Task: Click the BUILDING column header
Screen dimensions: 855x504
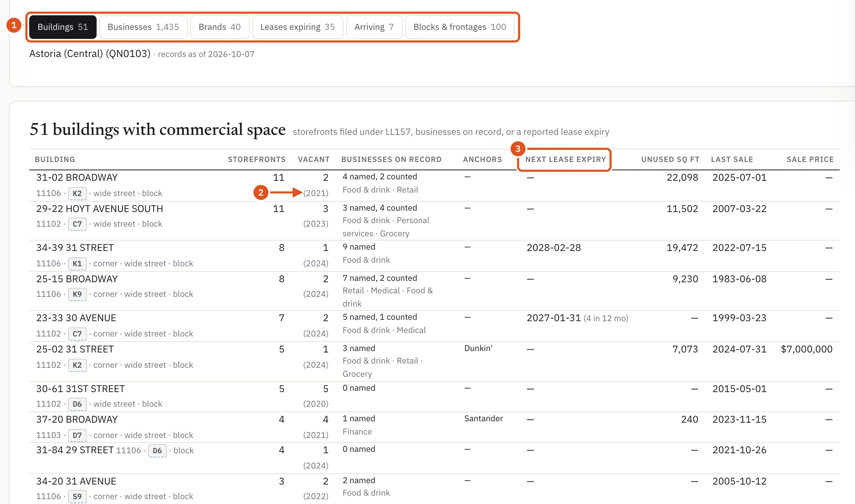Action: (55, 160)
